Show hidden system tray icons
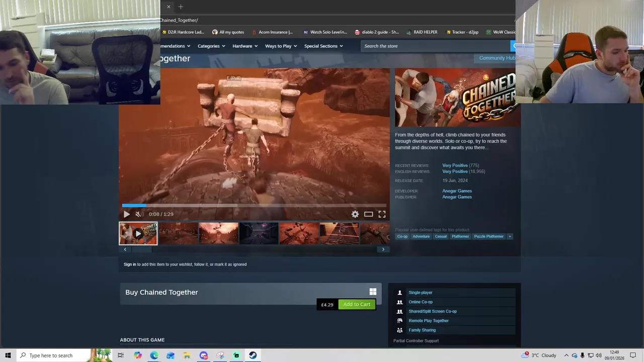Viewport: 644px width, 362px height. (x=567, y=355)
